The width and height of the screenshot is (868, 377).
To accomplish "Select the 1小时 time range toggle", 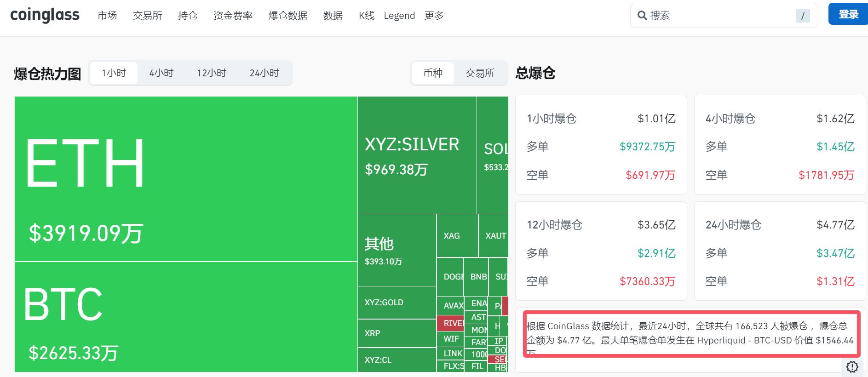I will point(114,73).
